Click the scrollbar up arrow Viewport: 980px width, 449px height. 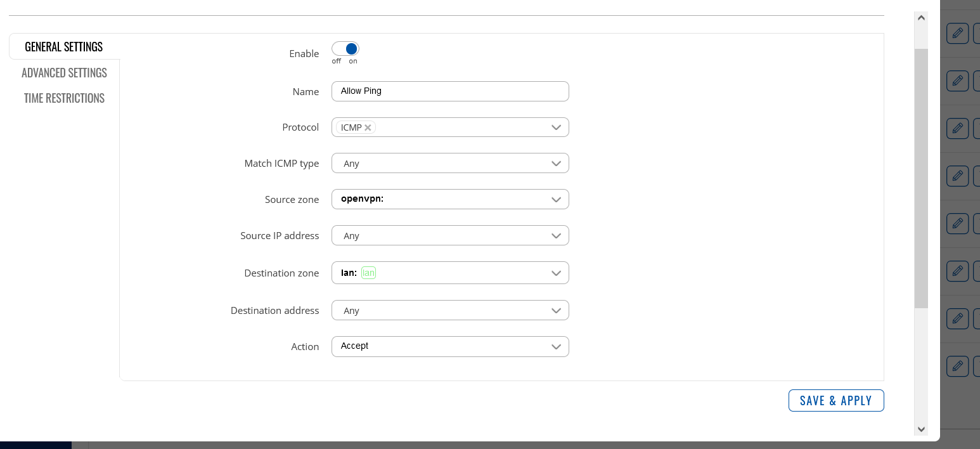pyautogui.click(x=922, y=18)
